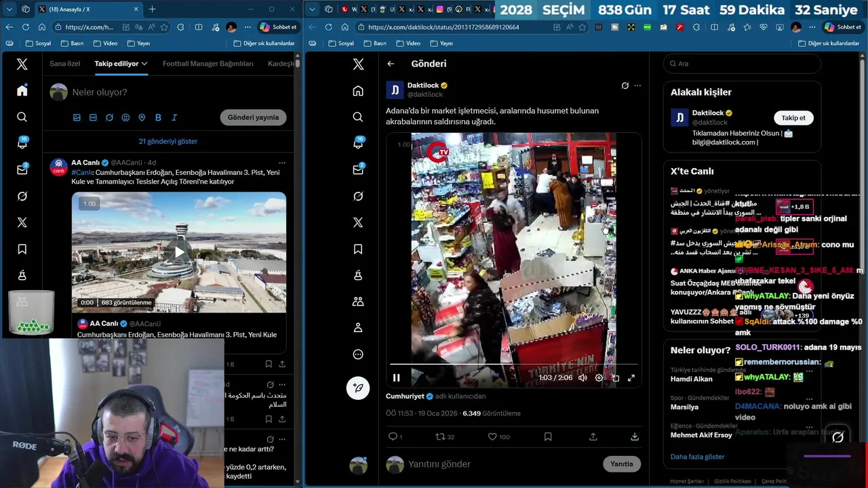Open video playback settings gear
This screenshot has width=868, height=488.
tap(599, 378)
